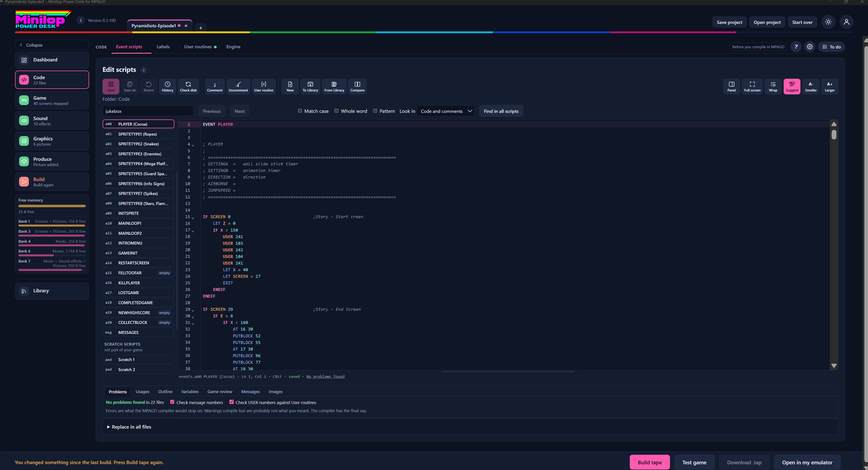Click Open in my emulator

(x=807, y=462)
